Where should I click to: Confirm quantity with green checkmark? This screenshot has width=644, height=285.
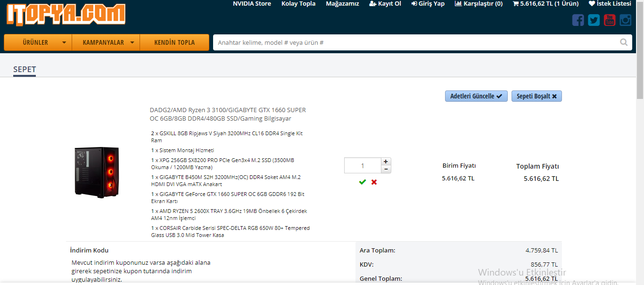point(362,182)
